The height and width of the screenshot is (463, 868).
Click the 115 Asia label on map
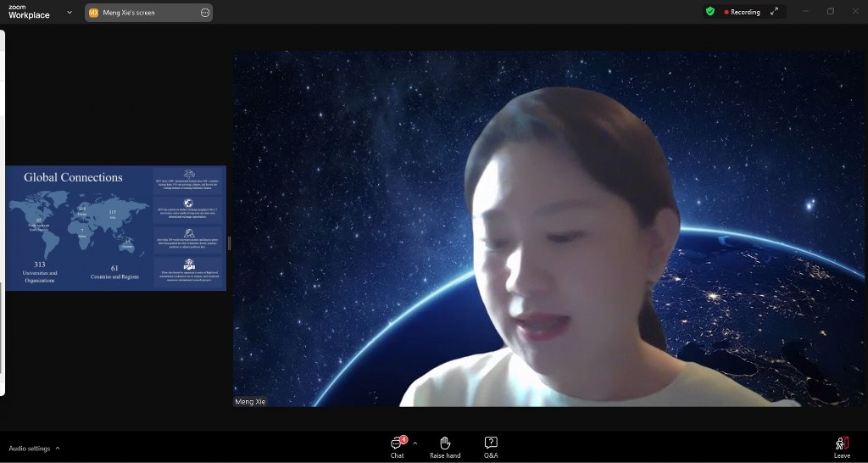click(x=113, y=215)
